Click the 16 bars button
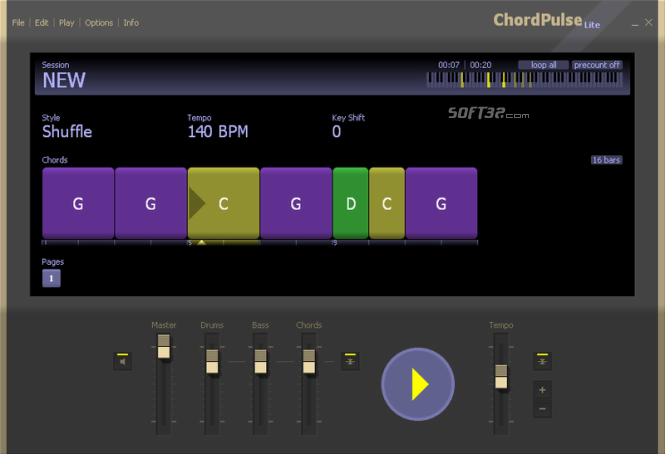The image size is (665, 454). [x=606, y=160]
